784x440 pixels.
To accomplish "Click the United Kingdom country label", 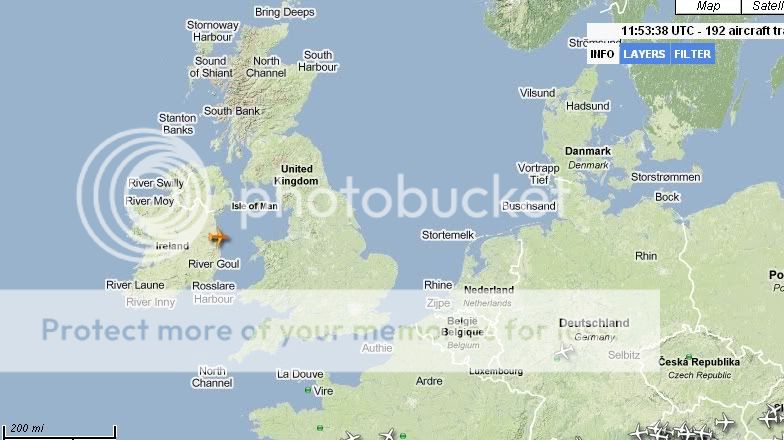I will click(x=296, y=175).
